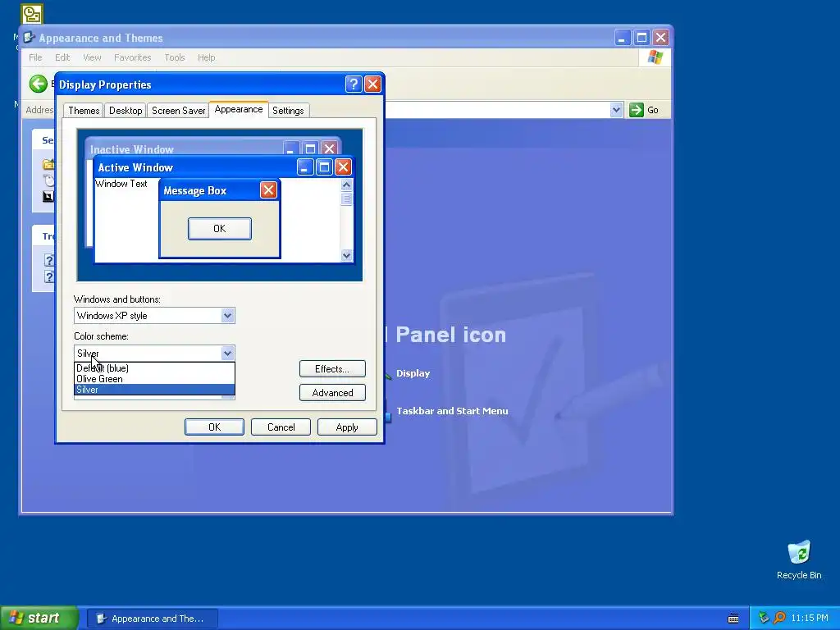Maximize the Appearance and Themes window
The height and width of the screenshot is (630, 840).
pyautogui.click(x=641, y=38)
